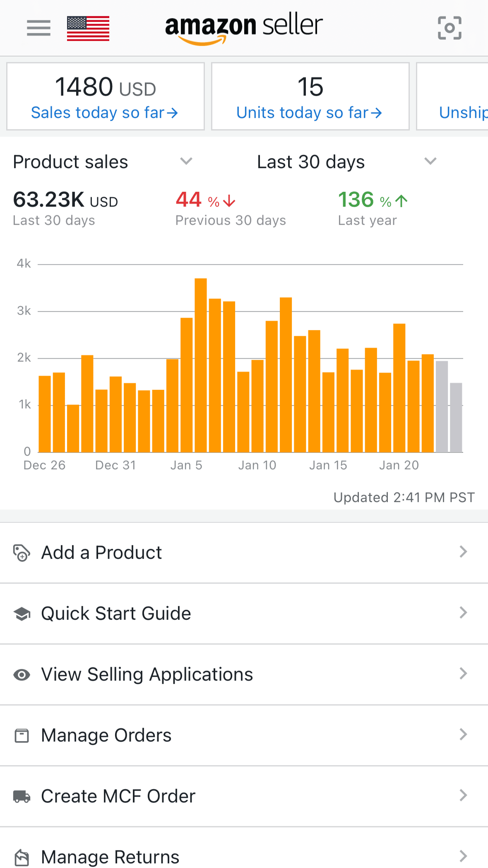Expand Add a Product chevron arrow

tap(463, 552)
